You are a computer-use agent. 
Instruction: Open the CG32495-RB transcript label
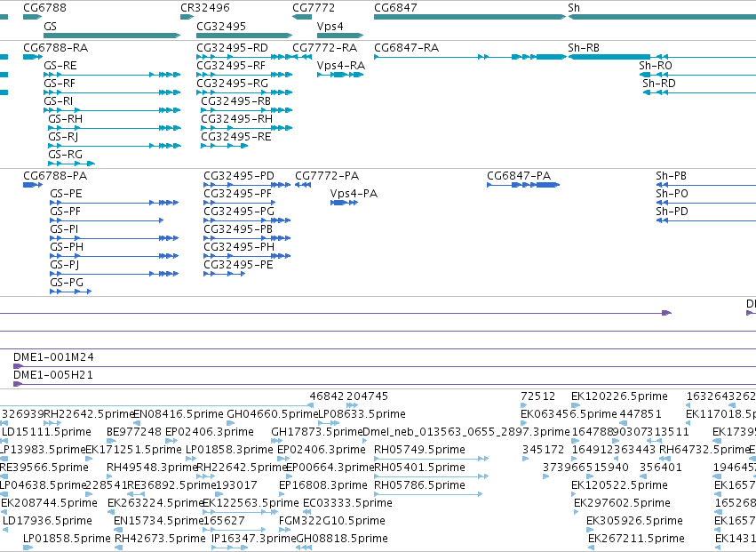pos(236,101)
